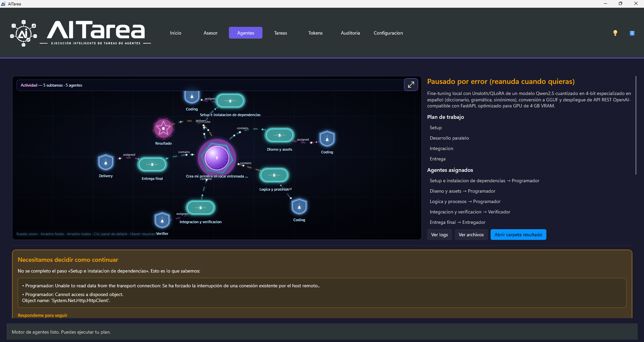The height and width of the screenshot is (342, 644).
Task: Open the Inicio tab
Action: click(x=176, y=33)
